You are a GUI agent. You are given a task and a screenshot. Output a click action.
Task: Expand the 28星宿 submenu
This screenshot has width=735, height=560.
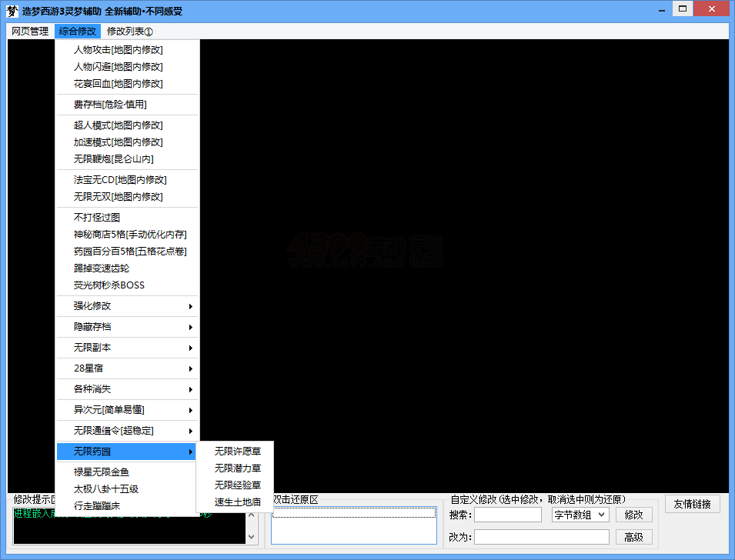[128, 368]
